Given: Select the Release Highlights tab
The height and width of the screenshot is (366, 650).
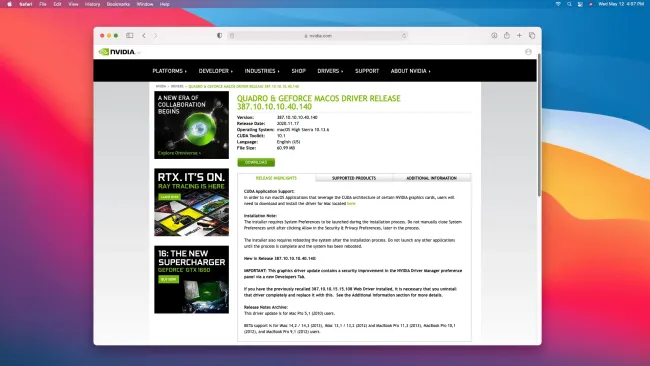Looking at the screenshot, I should [x=276, y=178].
